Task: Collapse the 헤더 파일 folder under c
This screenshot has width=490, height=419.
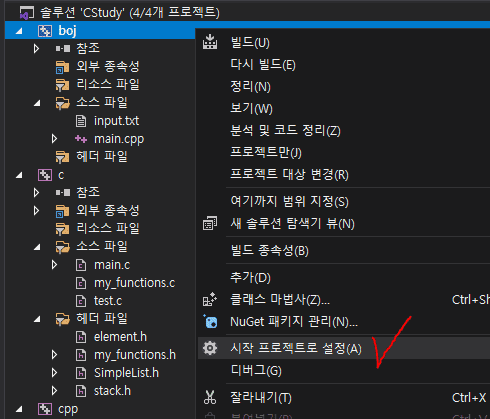Action: pos(37,319)
